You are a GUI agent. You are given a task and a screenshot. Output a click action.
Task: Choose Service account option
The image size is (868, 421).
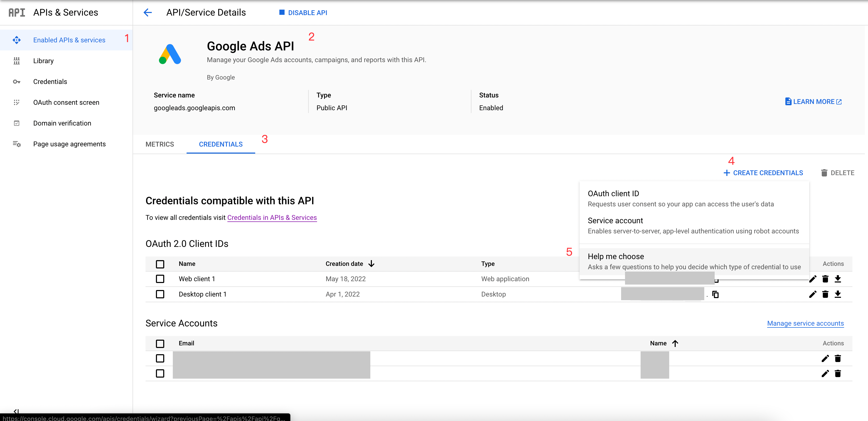coord(694,226)
